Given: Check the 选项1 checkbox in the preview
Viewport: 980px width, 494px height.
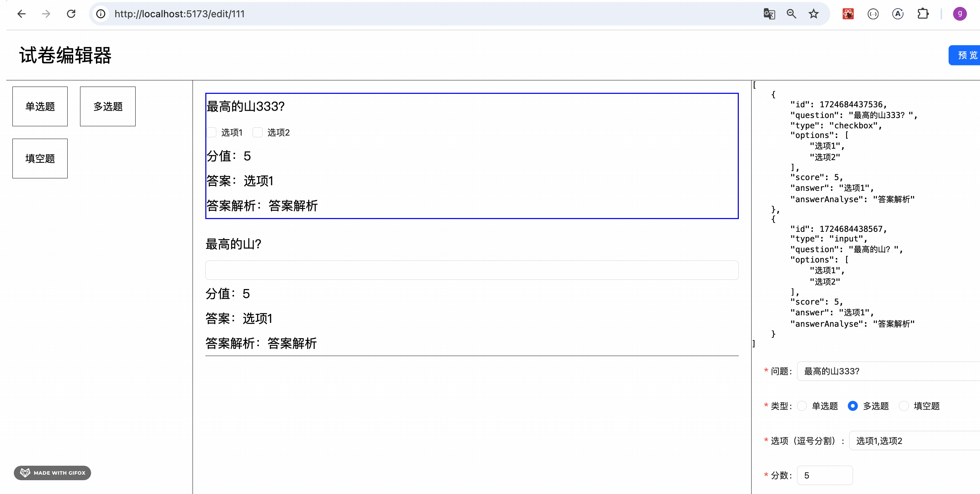Looking at the screenshot, I should (212, 132).
